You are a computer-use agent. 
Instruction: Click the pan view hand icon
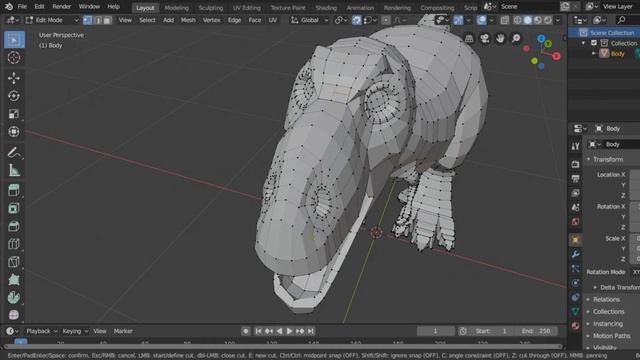500,38
